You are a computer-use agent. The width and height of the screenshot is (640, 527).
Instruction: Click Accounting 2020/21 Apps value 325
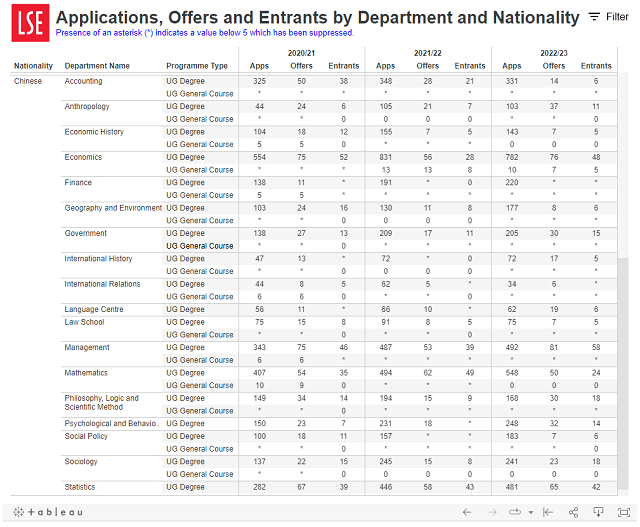click(259, 81)
